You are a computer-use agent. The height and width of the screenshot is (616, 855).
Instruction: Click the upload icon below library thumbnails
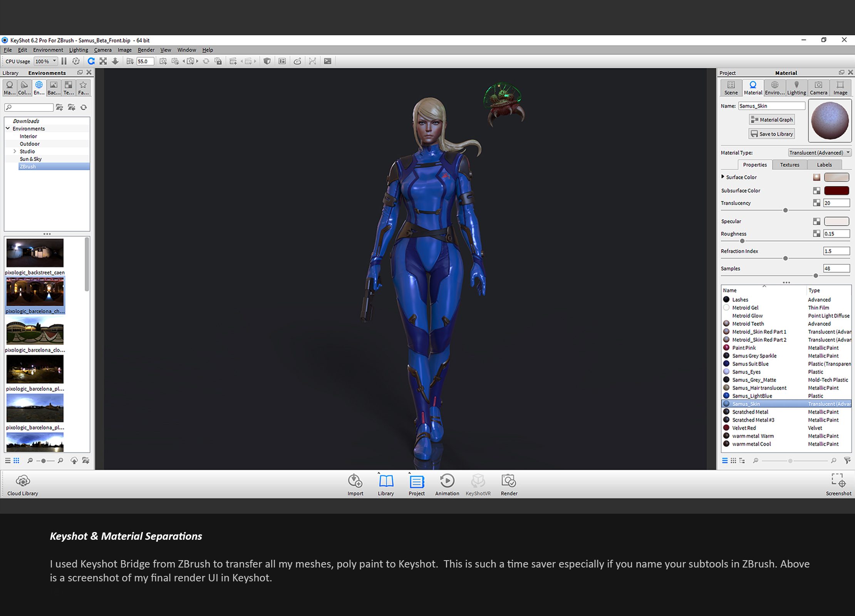[x=74, y=460]
